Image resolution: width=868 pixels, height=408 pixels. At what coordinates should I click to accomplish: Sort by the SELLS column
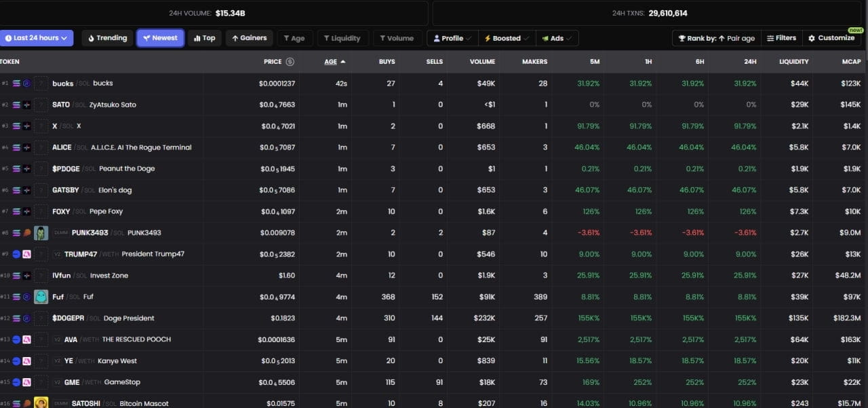pyautogui.click(x=434, y=62)
